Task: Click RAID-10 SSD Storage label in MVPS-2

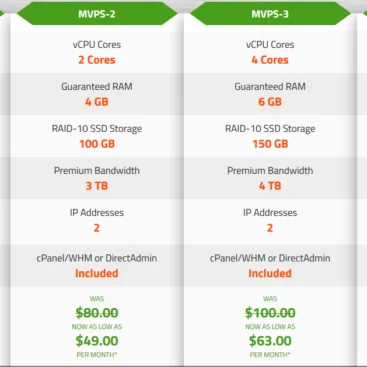Action: pos(97,129)
